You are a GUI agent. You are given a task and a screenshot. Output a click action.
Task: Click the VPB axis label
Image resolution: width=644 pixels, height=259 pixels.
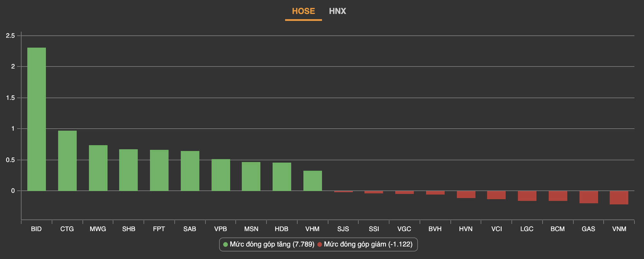[x=221, y=229]
